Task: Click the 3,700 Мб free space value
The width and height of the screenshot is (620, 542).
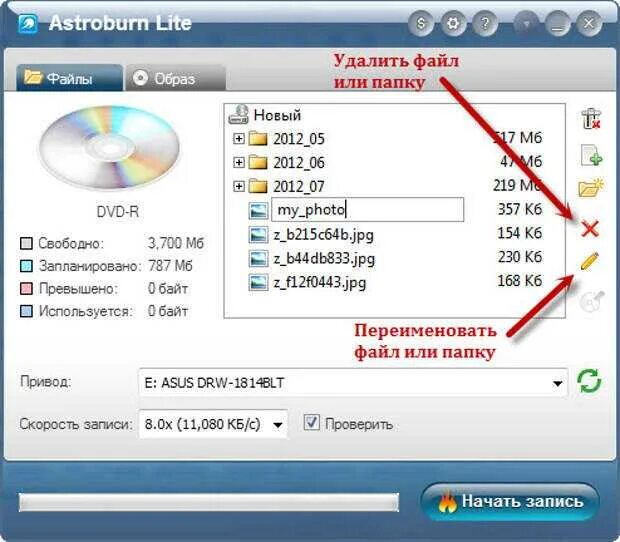Action: click(x=176, y=243)
